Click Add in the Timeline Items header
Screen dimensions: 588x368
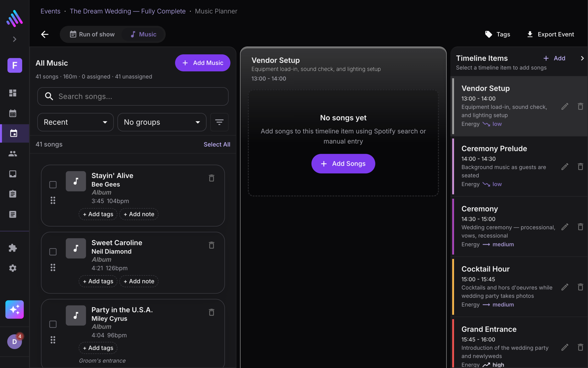[554, 58]
